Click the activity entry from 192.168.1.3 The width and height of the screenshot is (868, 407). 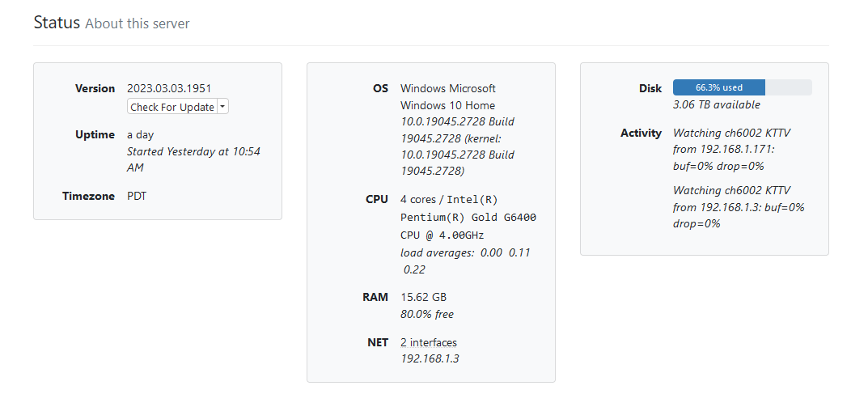(x=738, y=206)
